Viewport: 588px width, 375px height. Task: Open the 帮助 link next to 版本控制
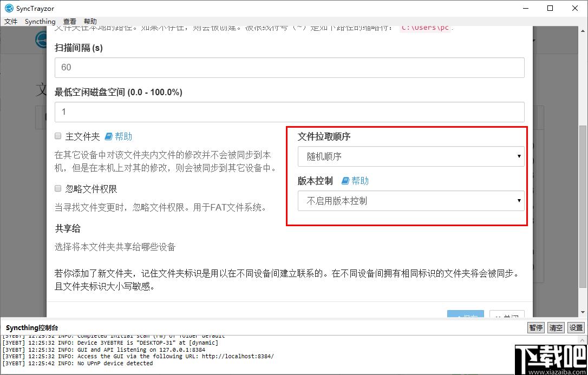pos(360,181)
